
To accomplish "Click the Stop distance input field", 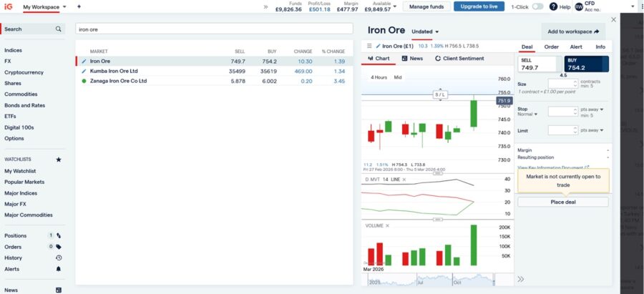I will (x=563, y=112).
